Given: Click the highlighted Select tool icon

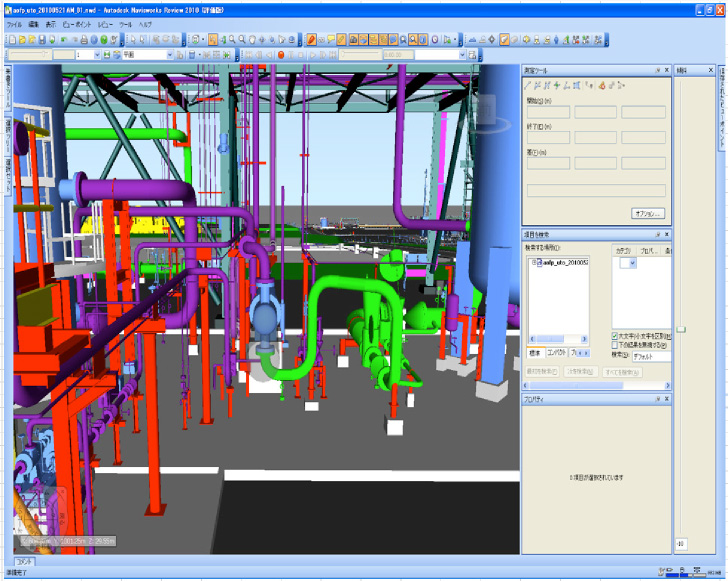Looking at the screenshot, I should tap(213, 39).
